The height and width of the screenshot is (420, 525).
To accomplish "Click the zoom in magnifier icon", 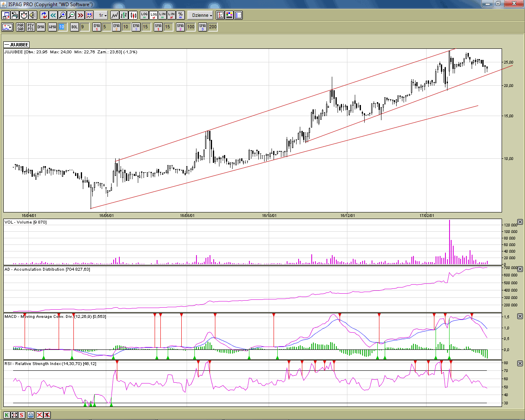I will click(x=62, y=15).
